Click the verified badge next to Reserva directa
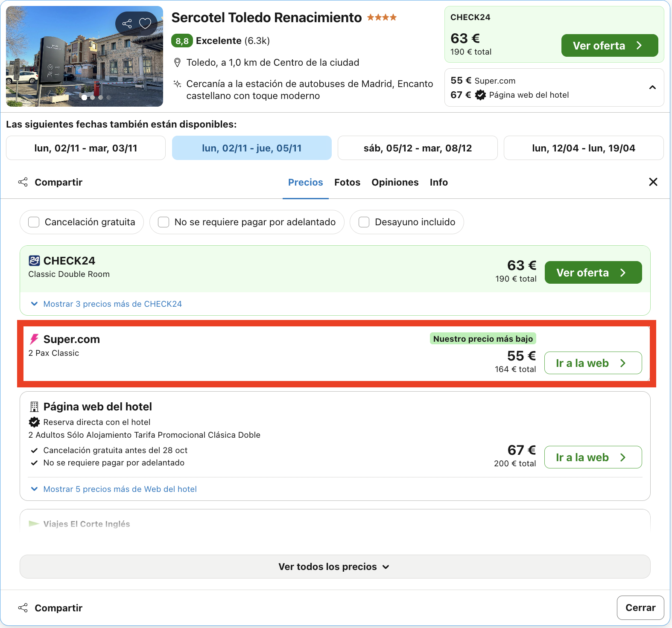The width and height of the screenshot is (672, 628). pyautogui.click(x=34, y=422)
